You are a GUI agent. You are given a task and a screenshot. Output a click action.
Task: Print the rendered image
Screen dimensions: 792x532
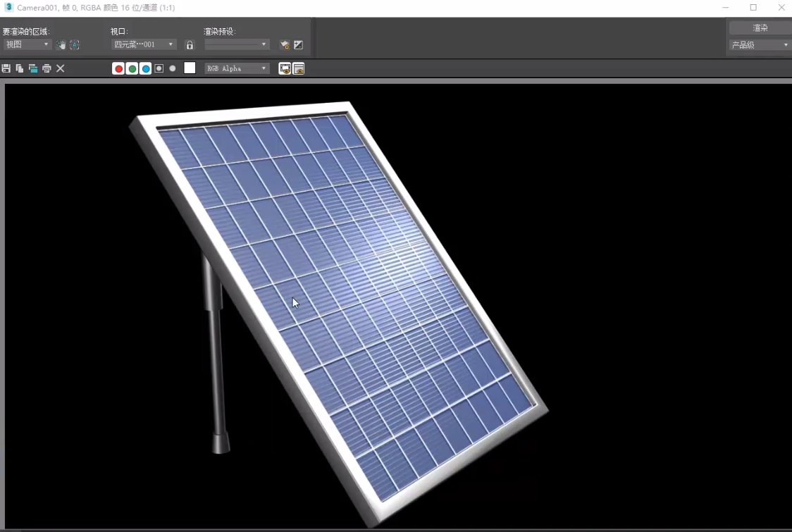[47, 68]
